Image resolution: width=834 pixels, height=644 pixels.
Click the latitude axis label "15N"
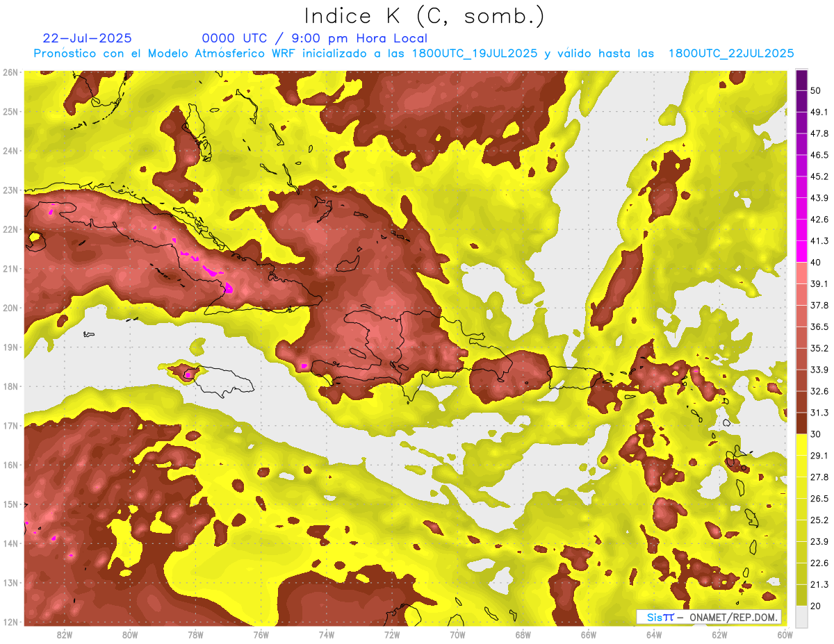[10, 504]
